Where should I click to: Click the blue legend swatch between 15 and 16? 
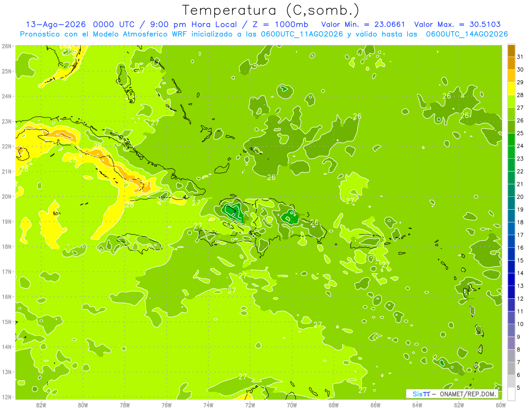click(511, 254)
